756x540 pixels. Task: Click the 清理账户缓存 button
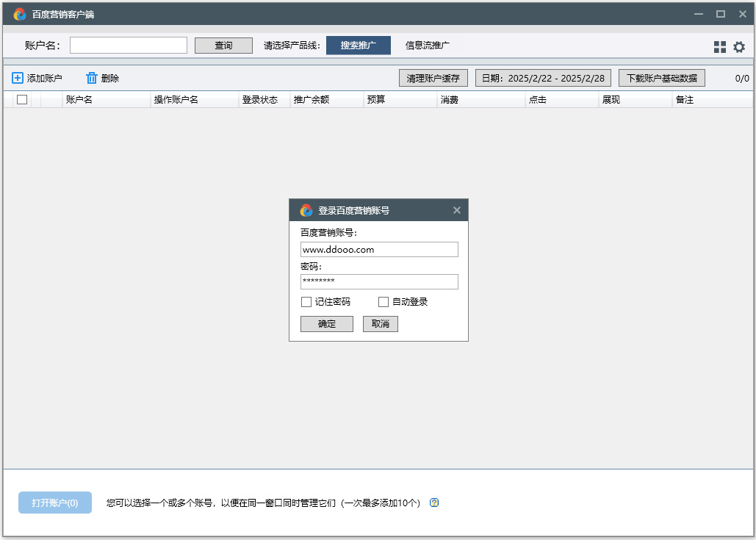[431, 77]
